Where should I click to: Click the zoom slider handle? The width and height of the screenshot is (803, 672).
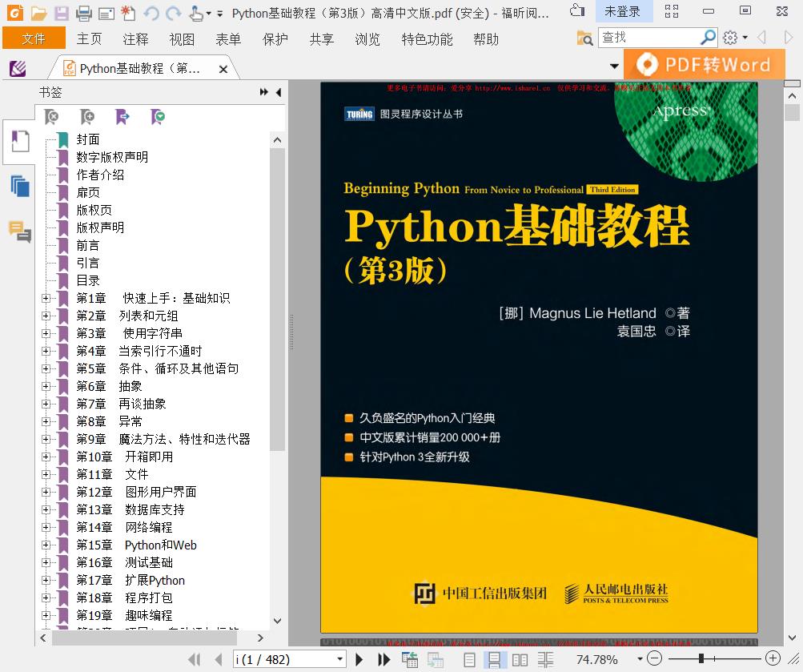[x=701, y=658]
